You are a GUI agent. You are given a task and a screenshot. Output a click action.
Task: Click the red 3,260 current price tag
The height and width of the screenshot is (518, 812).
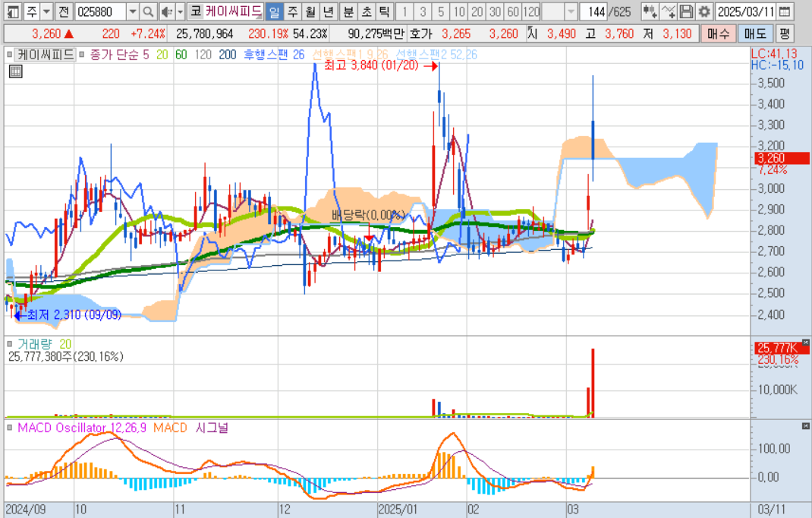pos(782,158)
